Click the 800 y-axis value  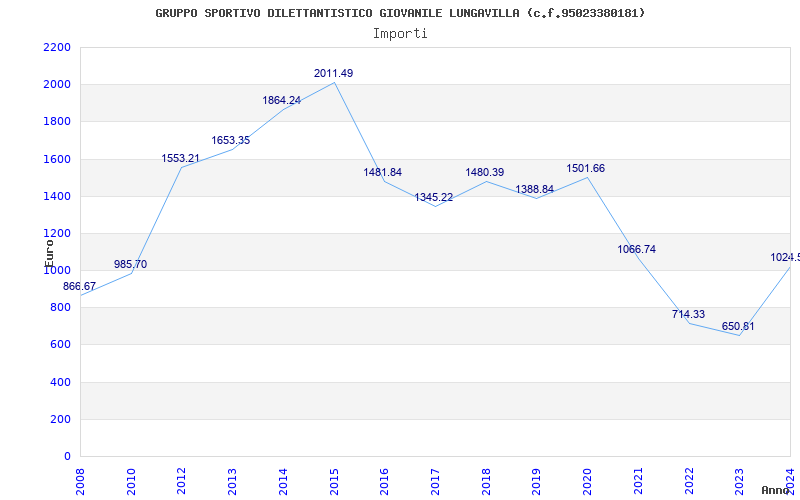[x=61, y=308]
